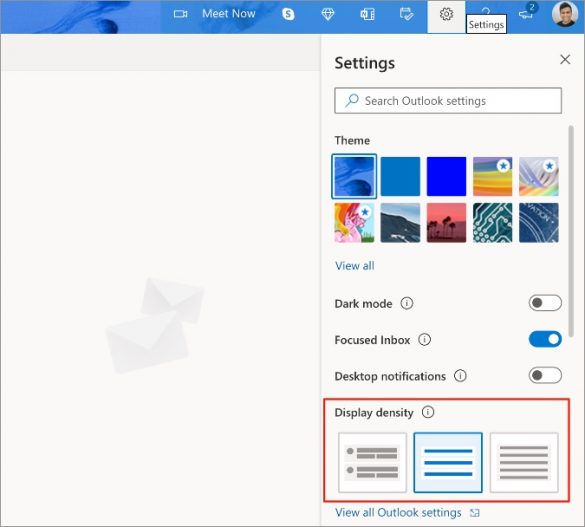Click the diamond premium icon
Screen dimensions: 585x527
328,14
